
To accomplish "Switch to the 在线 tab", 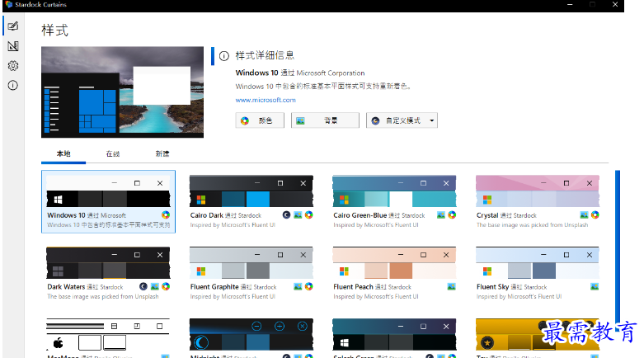I will [x=112, y=153].
